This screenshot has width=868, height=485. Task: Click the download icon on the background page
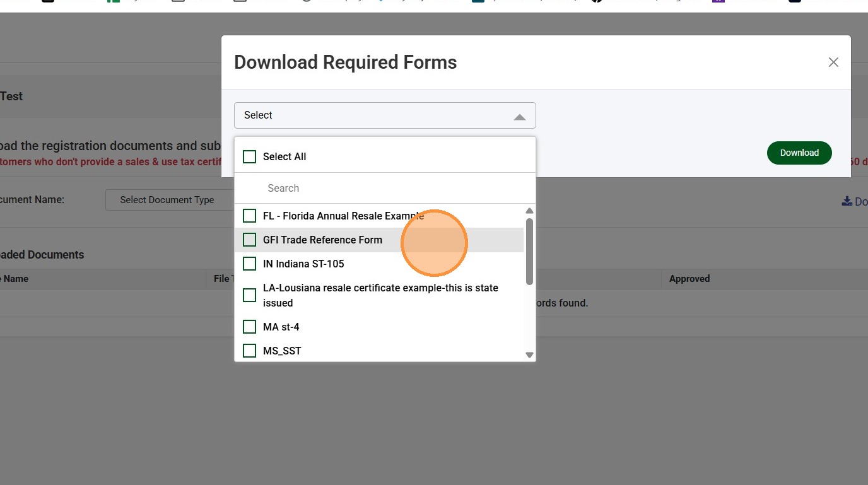pos(847,201)
